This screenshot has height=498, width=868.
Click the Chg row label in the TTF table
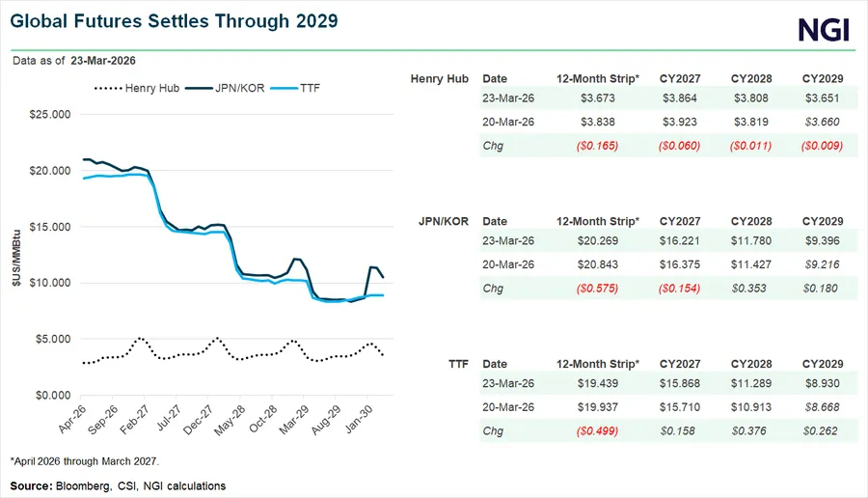[x=492, y=429]
